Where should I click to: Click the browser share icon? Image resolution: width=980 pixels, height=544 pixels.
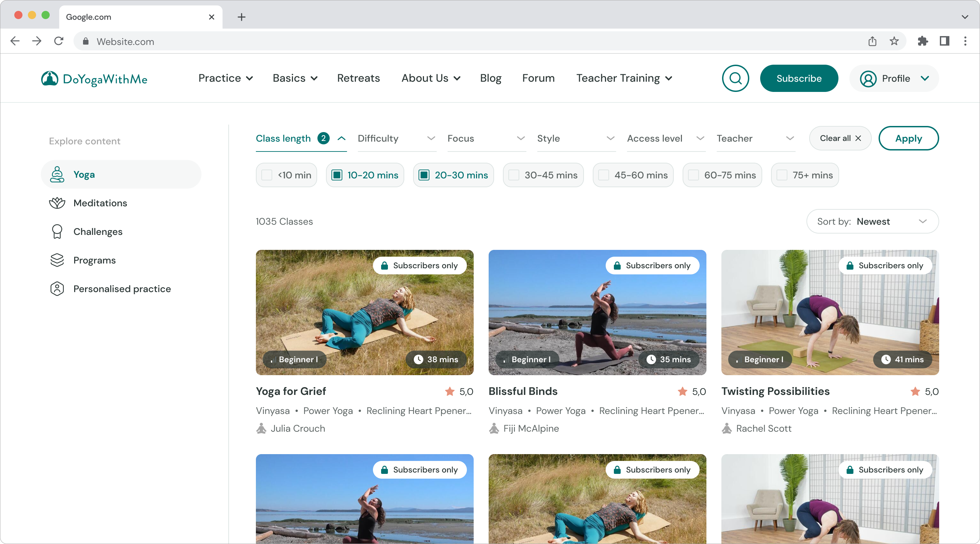point(872,41)
